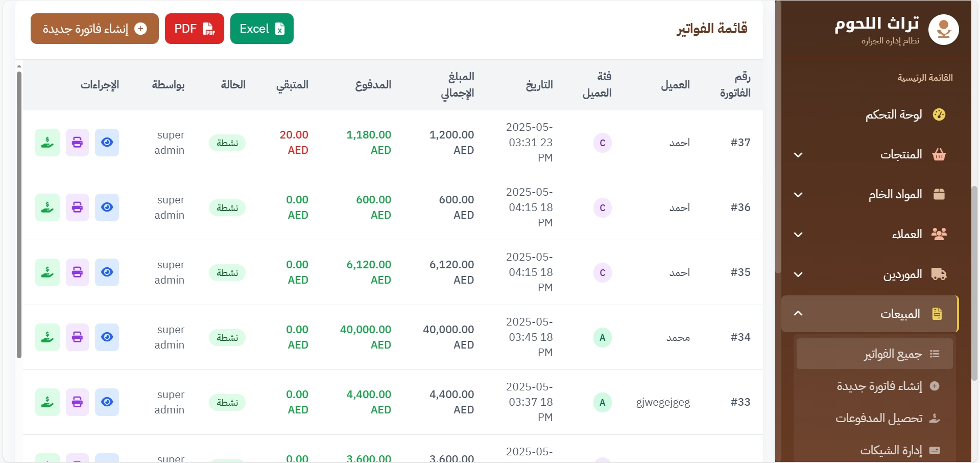View invoice #34 using the eye icon
This screenshot has height=463, width=980.
click(x=107, y=337)
